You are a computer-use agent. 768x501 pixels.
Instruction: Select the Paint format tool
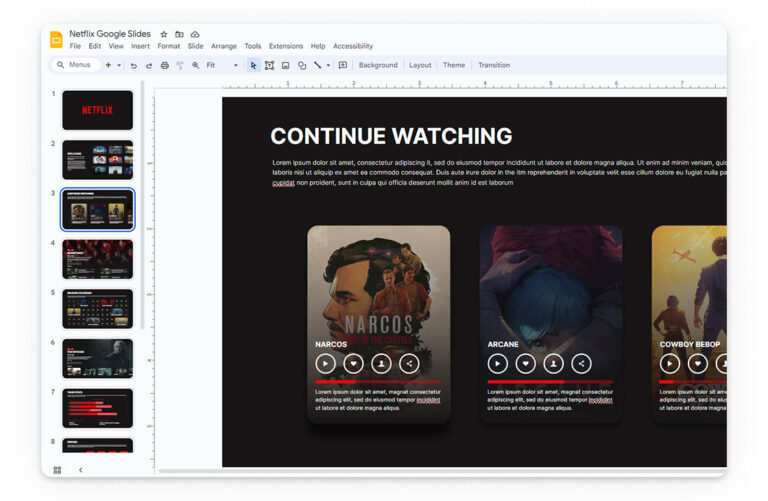tap(180, 65)
